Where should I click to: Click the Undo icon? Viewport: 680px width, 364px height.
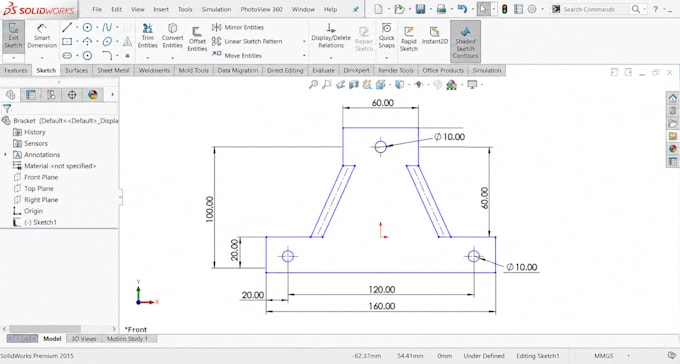click(x=462, y=9)
